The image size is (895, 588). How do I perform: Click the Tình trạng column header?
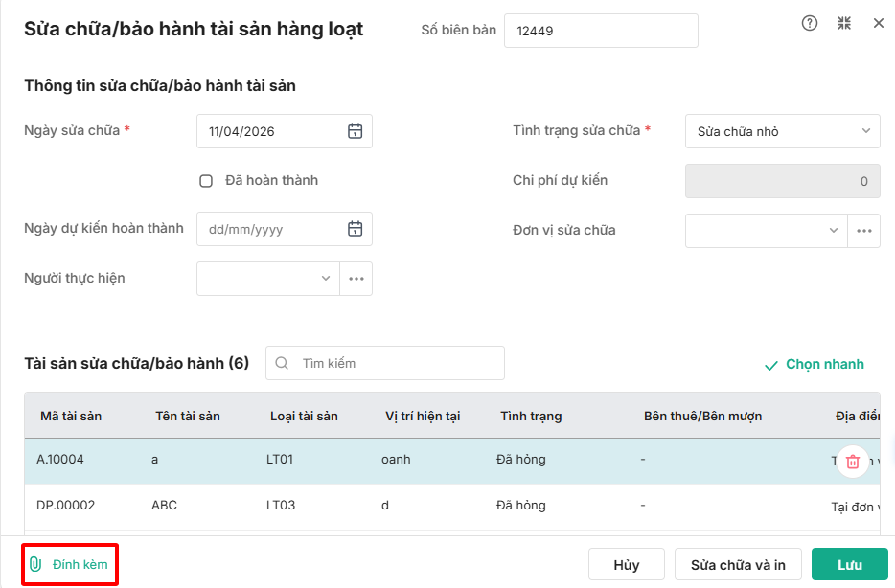[531, 416]
